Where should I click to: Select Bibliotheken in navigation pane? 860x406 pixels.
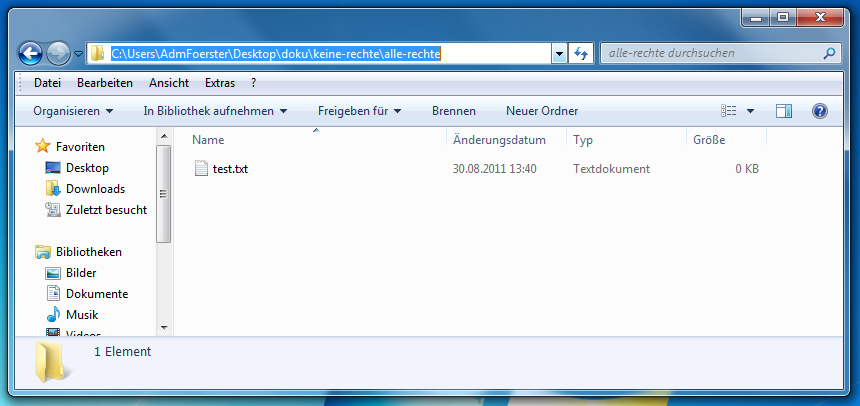click(89, 252)
